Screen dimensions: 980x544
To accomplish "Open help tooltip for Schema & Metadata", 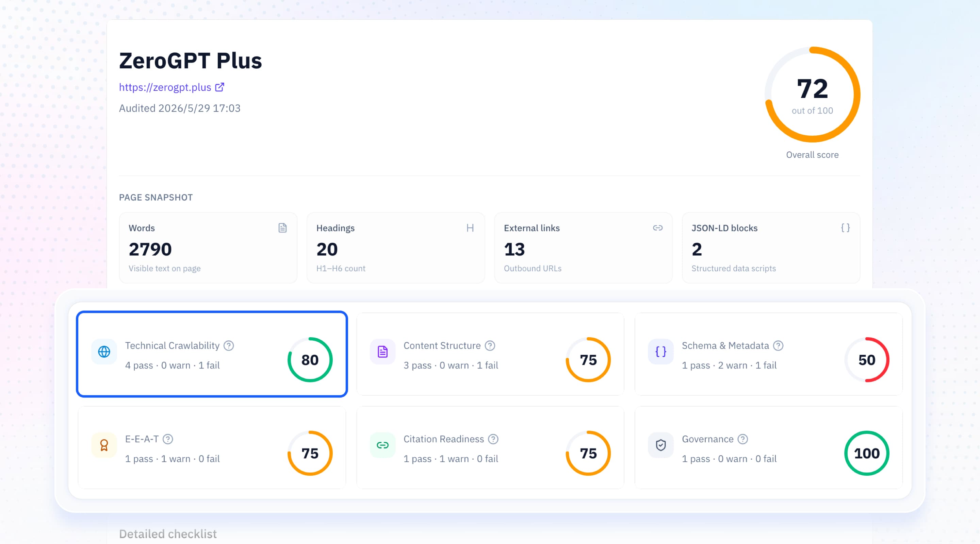I will 778,345.
